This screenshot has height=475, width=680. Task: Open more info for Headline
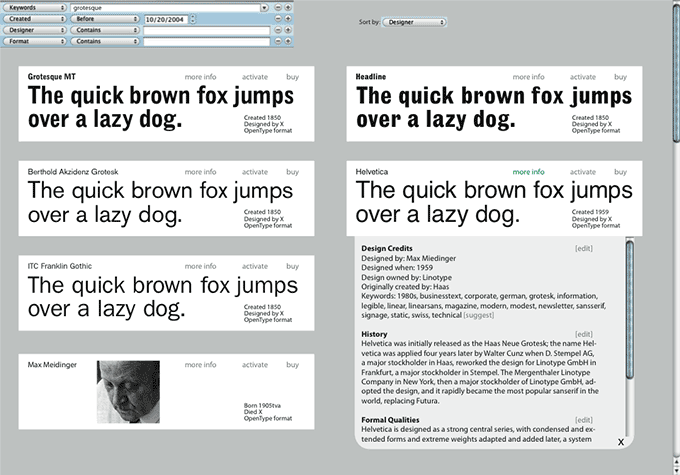(x=528, y=77)
